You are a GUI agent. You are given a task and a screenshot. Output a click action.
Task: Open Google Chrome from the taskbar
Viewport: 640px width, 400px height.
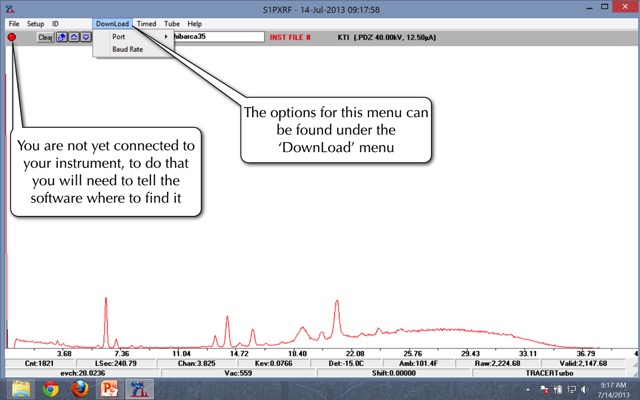point(50,388)
